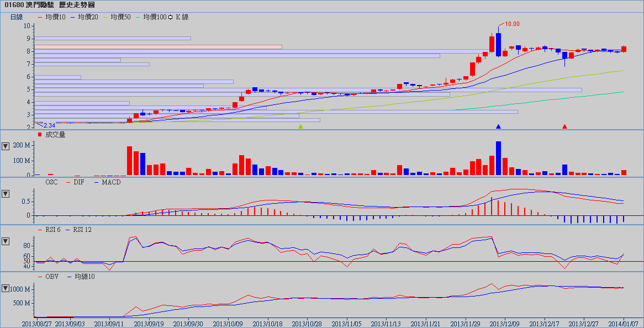
Task: Click the pink volume-by-price bar
Action: pos(158,47)
